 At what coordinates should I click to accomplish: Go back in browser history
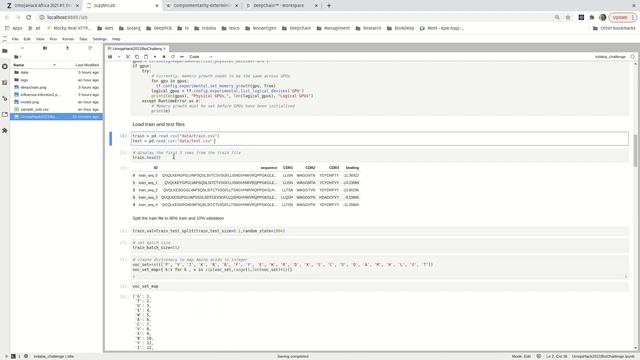pos(7,17)
